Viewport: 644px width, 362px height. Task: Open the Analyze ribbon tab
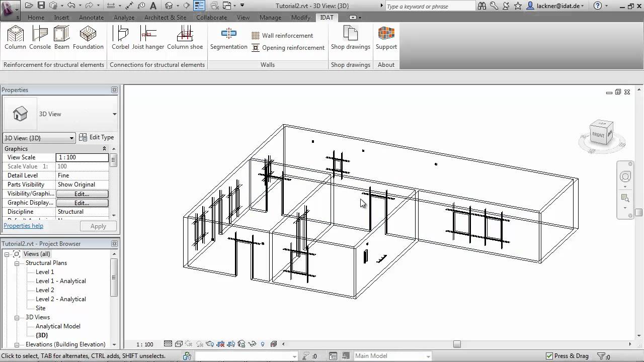pyautogui.click(x=124, y=17)
